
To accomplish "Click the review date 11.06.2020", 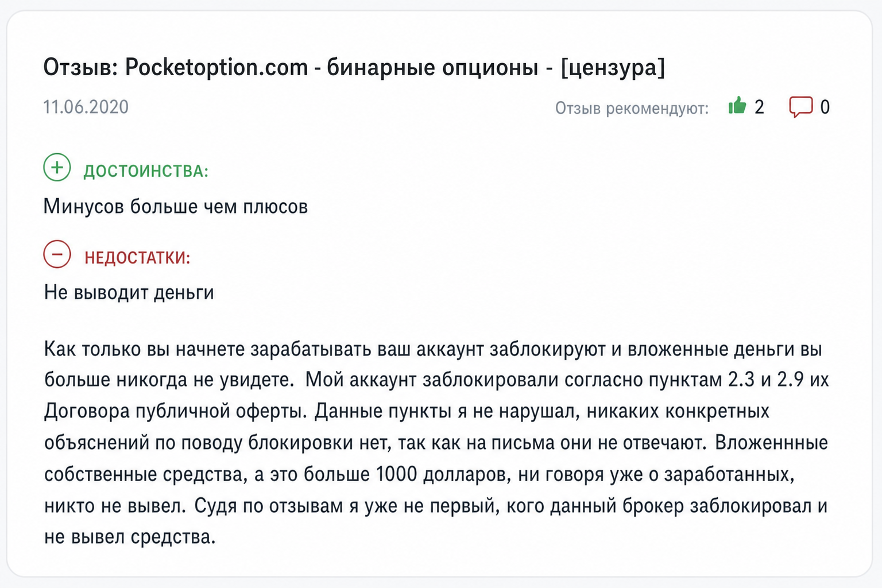I will [x=86, y=107].
